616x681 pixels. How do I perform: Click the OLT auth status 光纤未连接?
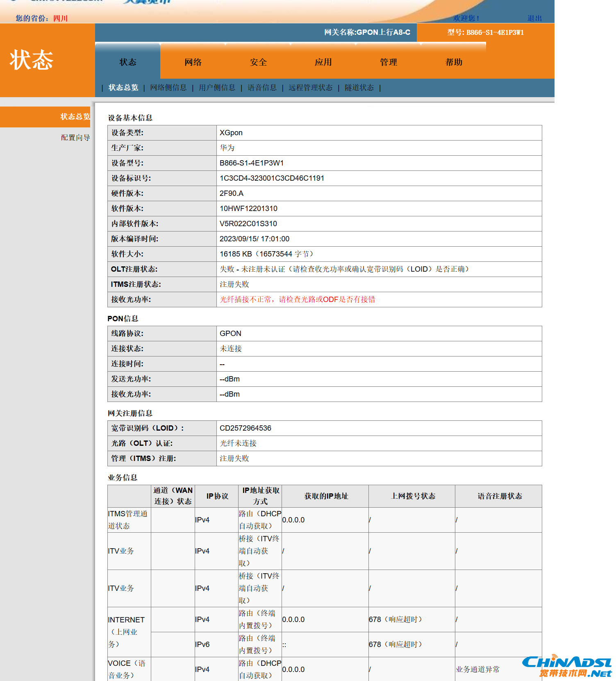coord(238,443)
